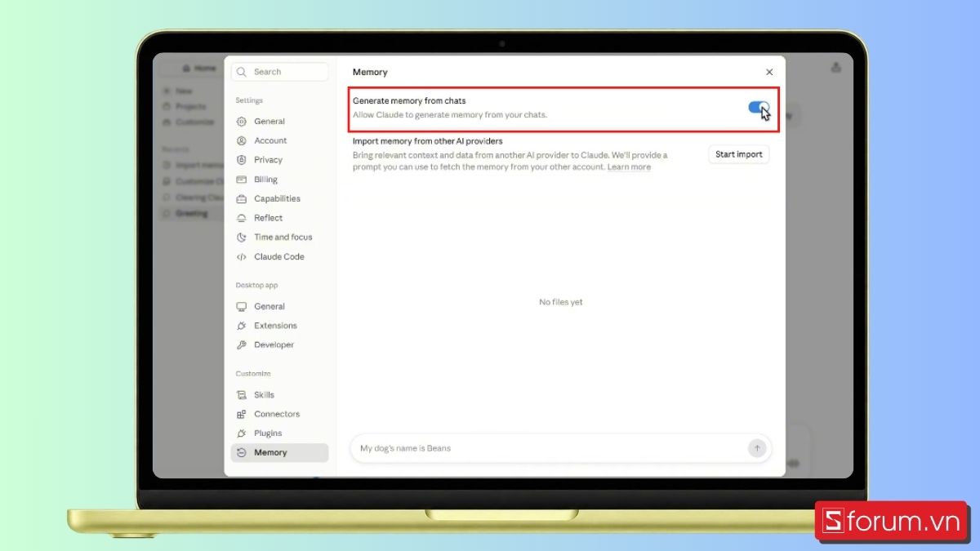Open the Connectors page

(x=279, y=414)
